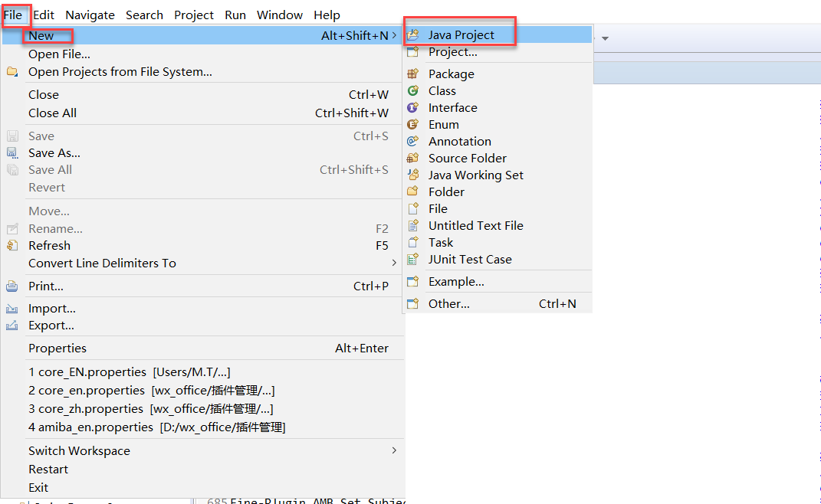Click the Enum creation icon
Image resolution: width=821 pixels, height=504 pixels.
414,124
